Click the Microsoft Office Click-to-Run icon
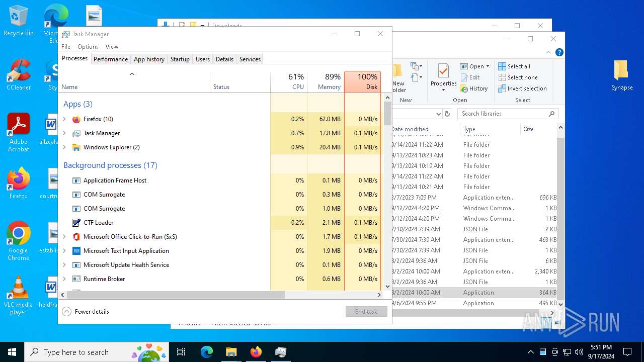This screenshot has width=644, height=362. pos(76,237)
